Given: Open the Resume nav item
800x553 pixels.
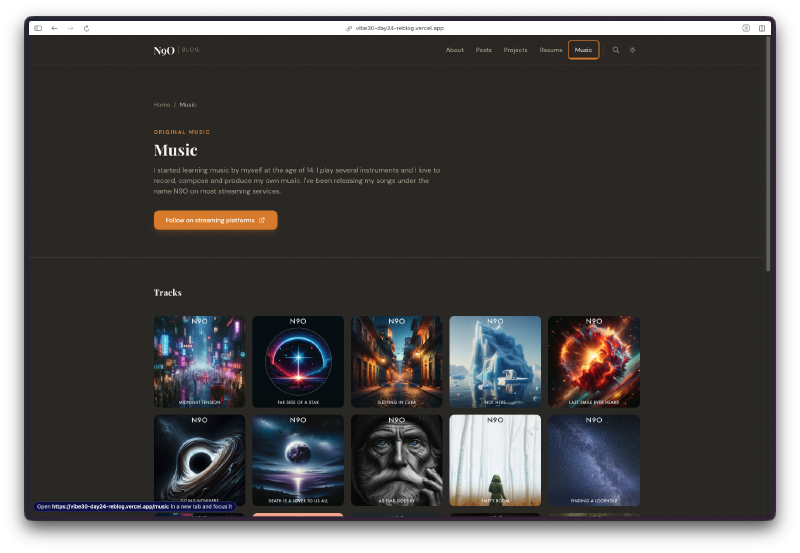Looking at the screenshot, I should pyautogui.click(x=551, y=50).
